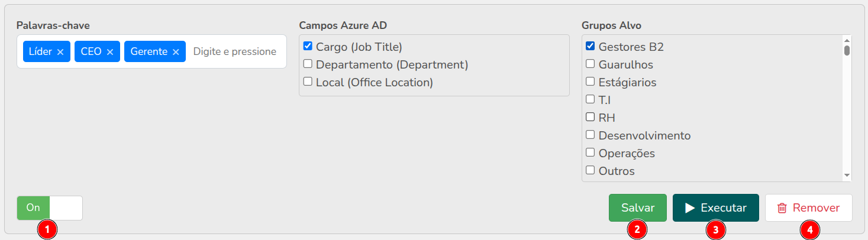The width and height of the screenshot is (868, 240).
Task: Check the Departamento (Department) checkbox
Action: [x=308, y=64]
